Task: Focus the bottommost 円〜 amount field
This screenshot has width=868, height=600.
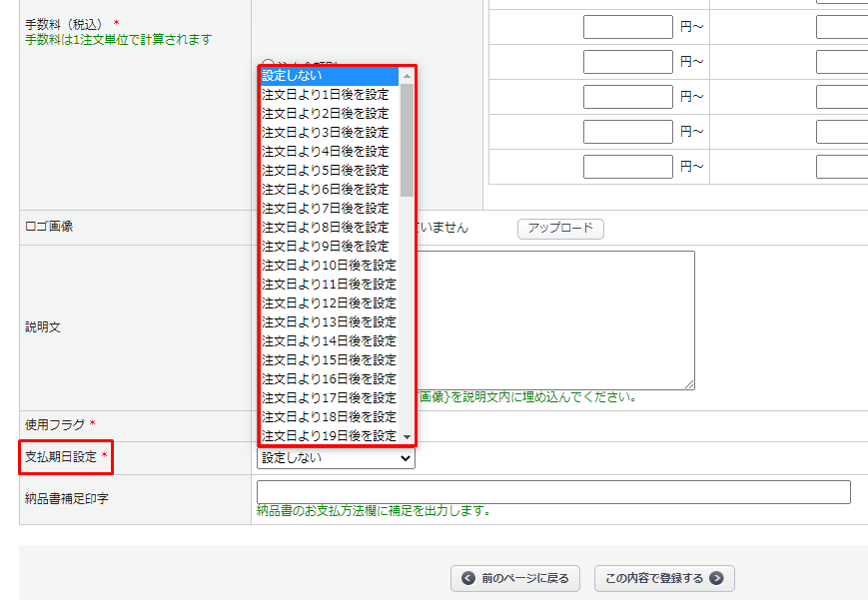Action: pos(627,167)
